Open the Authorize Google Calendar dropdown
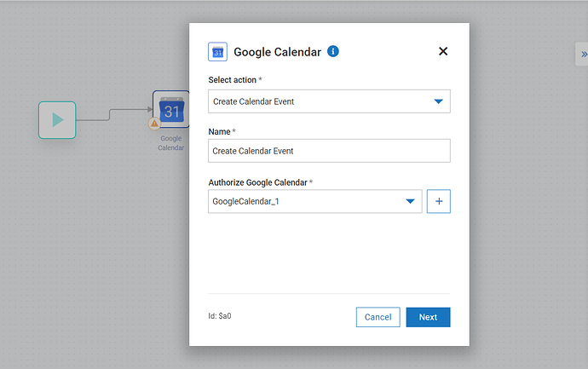This screenshot has width=588, height=369. 315,201
